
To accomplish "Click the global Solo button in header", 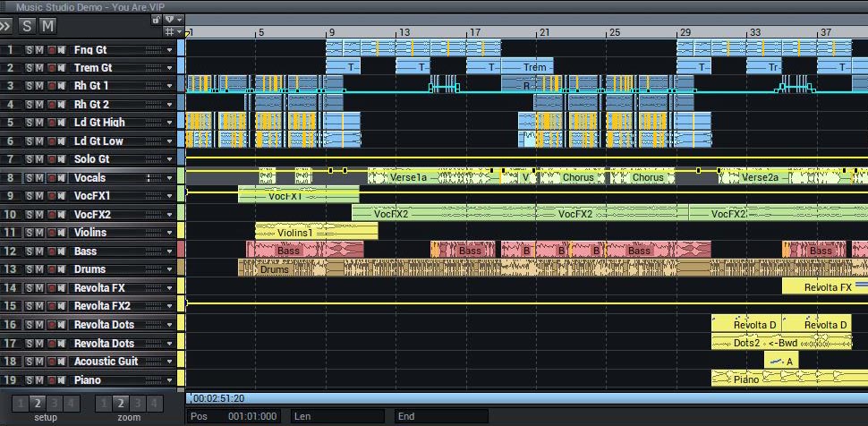I will click(27, 25).
